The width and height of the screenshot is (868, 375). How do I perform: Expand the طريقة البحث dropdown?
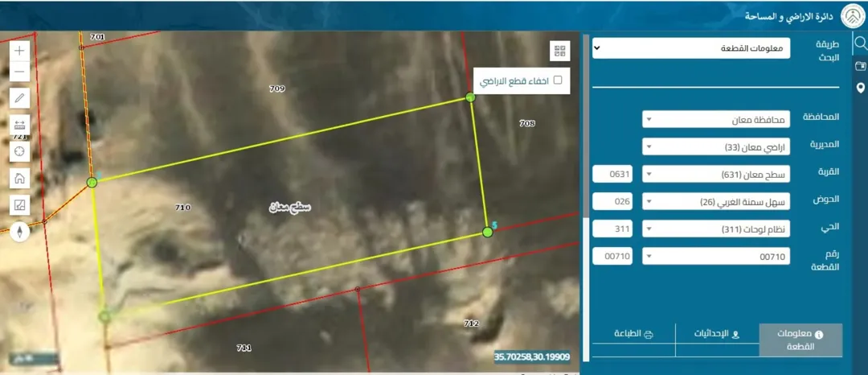coord(691,48)
